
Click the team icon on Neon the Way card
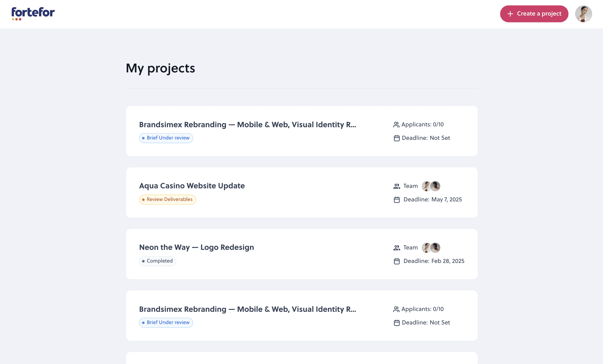point(397,248)
